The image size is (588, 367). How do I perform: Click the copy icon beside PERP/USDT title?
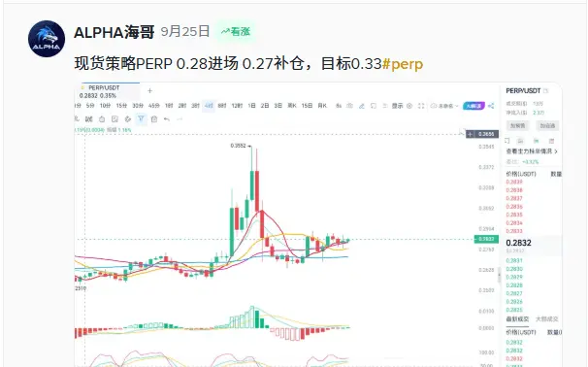click(545, 91)
